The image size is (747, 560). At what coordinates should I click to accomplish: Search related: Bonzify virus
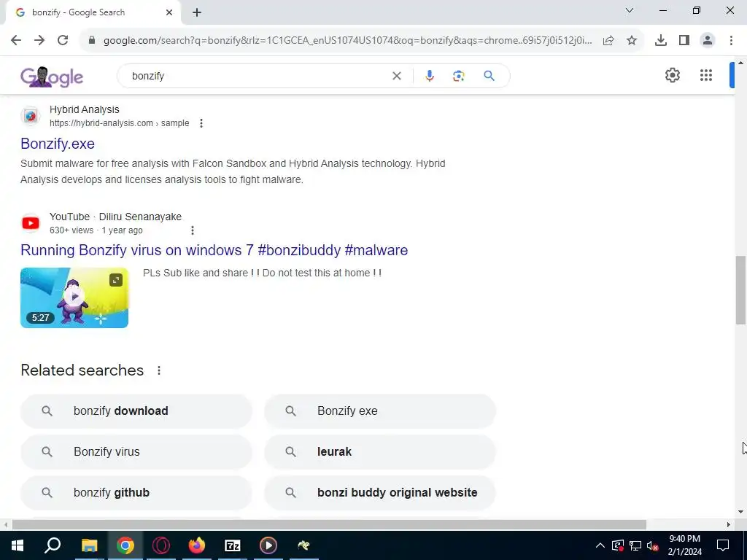136,452
